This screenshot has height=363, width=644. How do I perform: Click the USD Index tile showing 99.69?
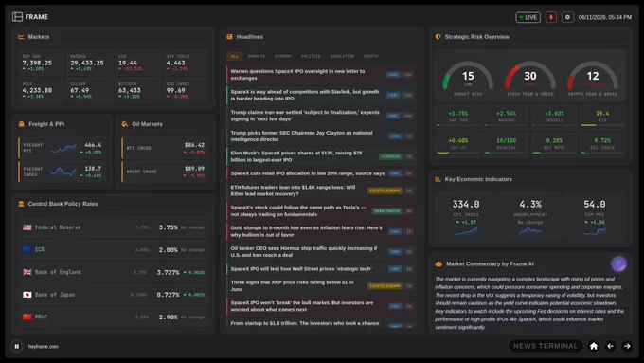pyautogui.click(x=186, y=90)
